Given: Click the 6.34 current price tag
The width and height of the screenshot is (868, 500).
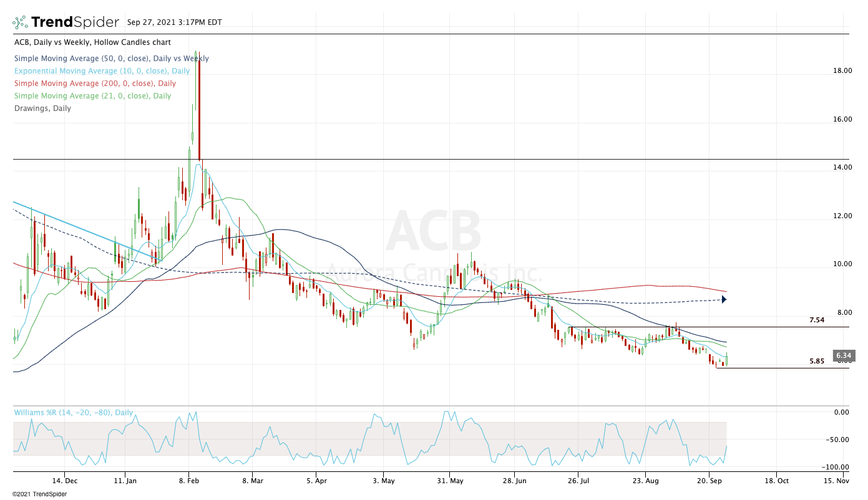Looking at the screenshot, I should (844, 356).
